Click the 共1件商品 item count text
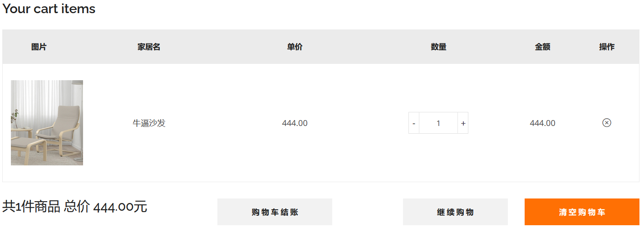 [x=31, y=207]
